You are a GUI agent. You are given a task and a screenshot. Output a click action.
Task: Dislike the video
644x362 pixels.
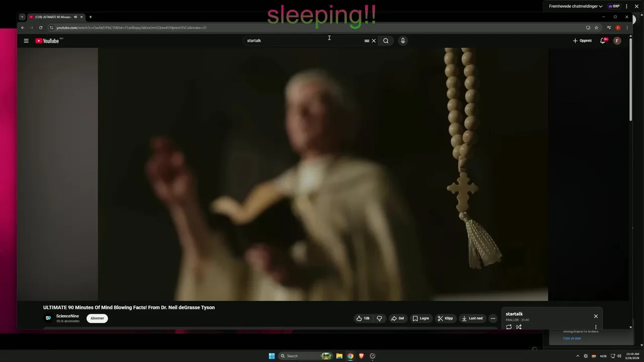[x=379, y=318]
